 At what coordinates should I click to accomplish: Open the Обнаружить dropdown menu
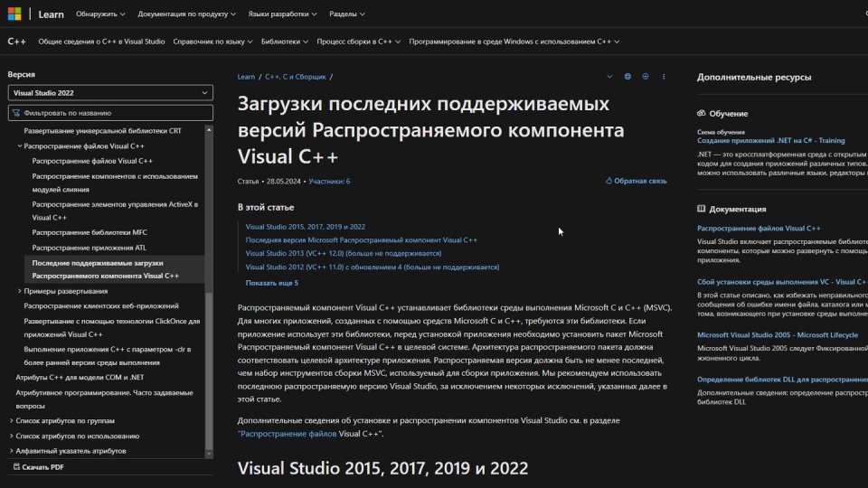[x=100, y=14]
